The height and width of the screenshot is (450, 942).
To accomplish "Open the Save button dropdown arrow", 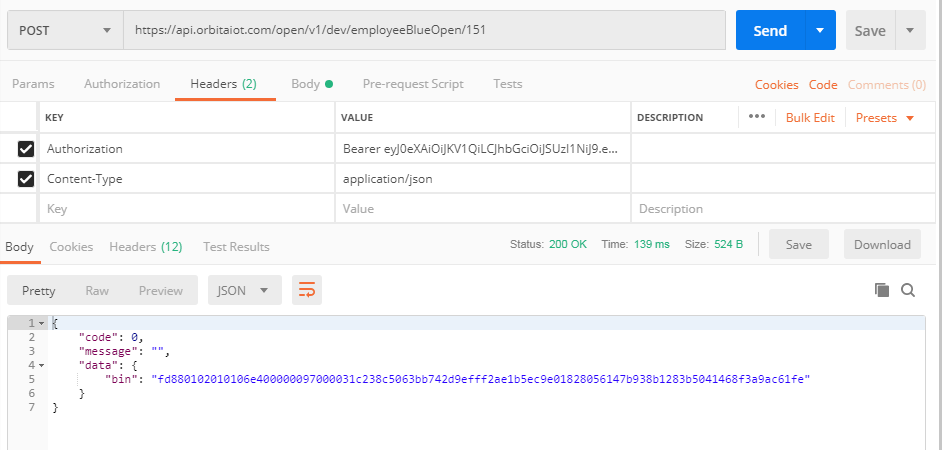I will tap(910, 31).
